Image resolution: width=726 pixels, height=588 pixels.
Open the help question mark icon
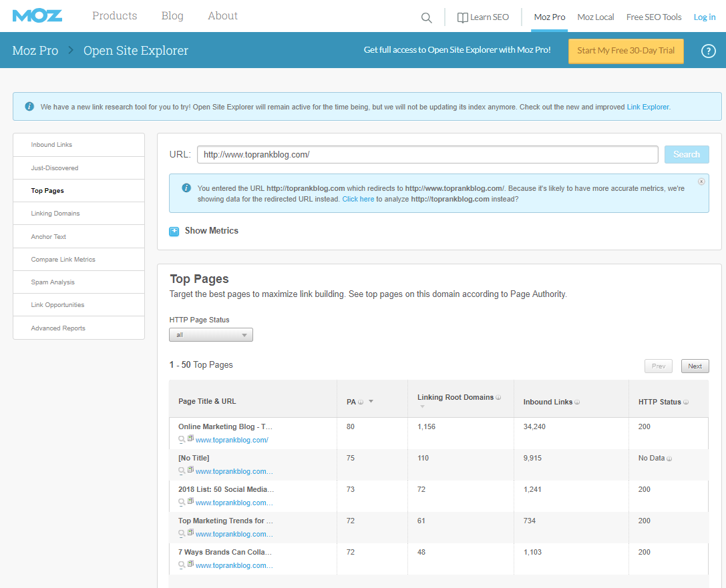click(x=708, y=51)
